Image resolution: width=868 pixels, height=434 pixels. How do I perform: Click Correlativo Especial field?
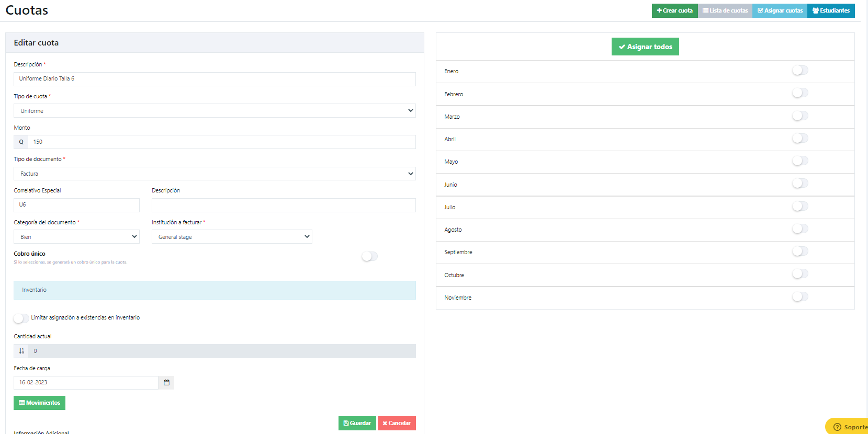76,205
